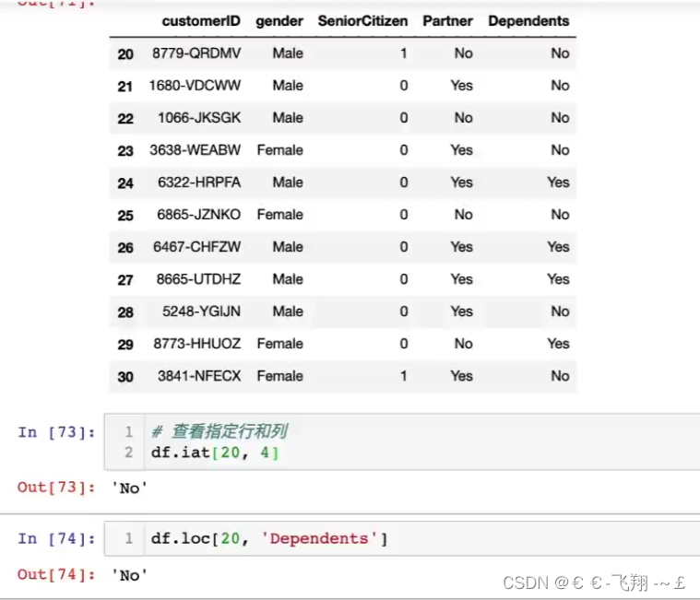
Task: Click gender Female in row 30
Action: pos(280,376)
